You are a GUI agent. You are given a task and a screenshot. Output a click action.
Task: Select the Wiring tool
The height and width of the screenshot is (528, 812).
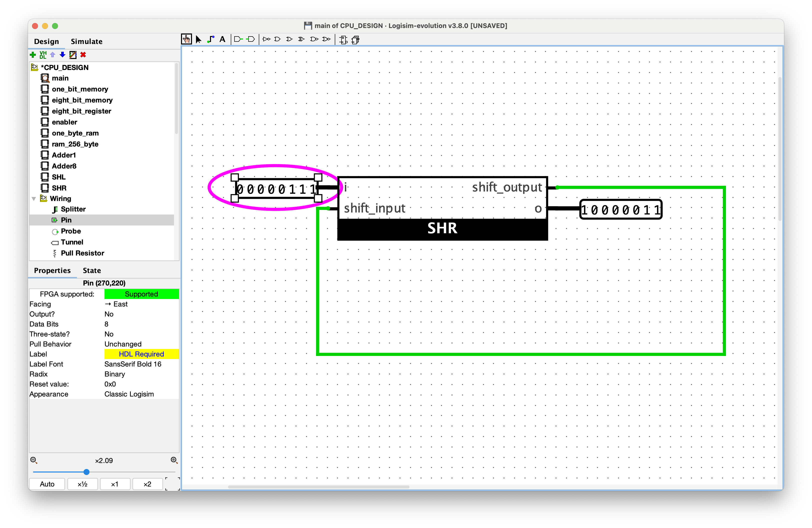(x=211, y=39)
